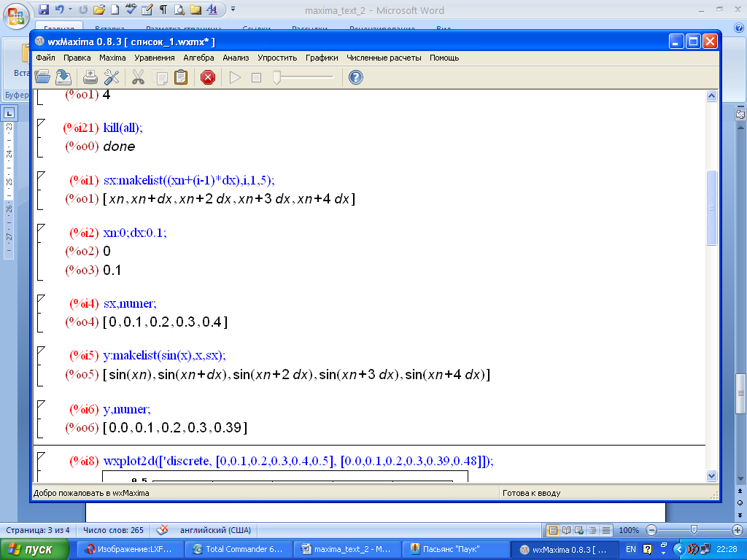Stop animation with the square button

(256, 77)
